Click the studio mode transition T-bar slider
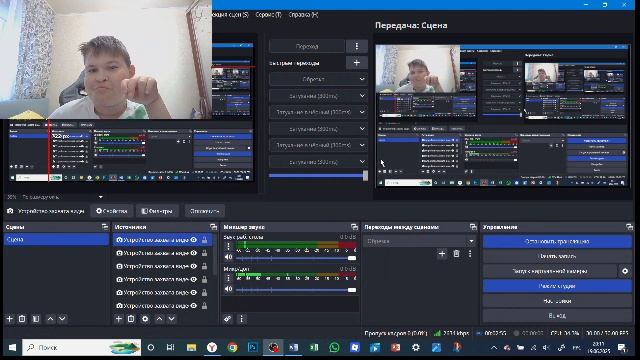 pos(318,176)
